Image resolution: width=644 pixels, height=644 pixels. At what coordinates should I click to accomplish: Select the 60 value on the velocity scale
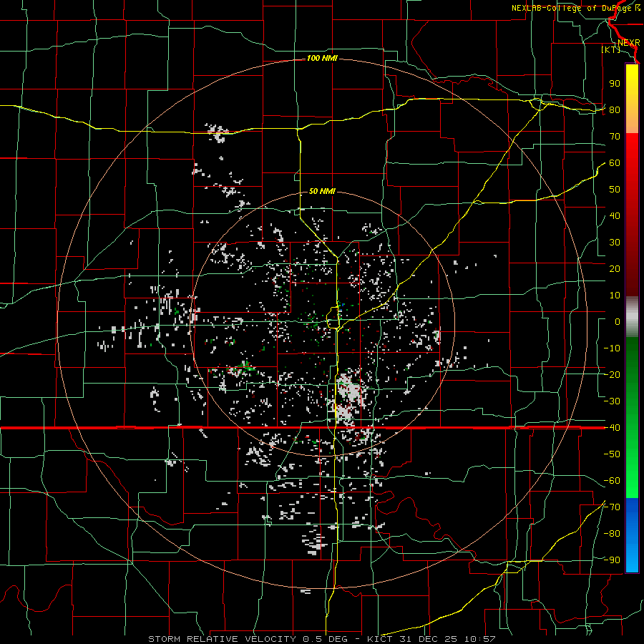pyautogui.click(x=615, y=162)
